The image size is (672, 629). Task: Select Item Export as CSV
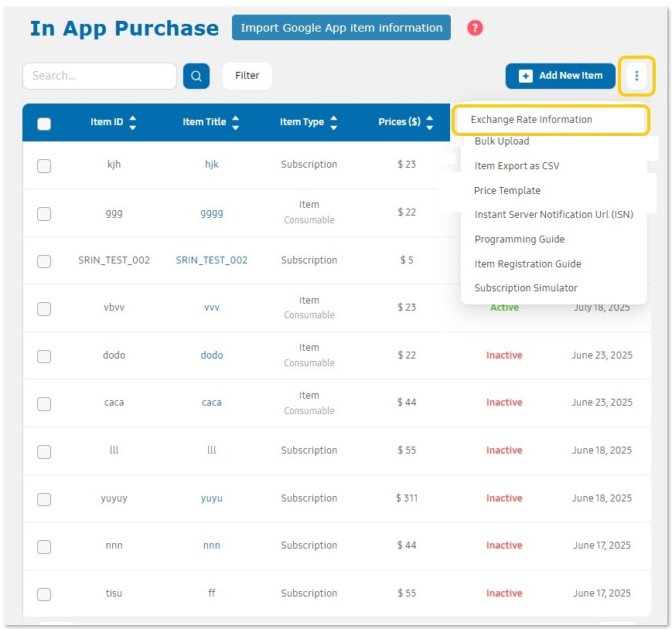coord(517,165)
